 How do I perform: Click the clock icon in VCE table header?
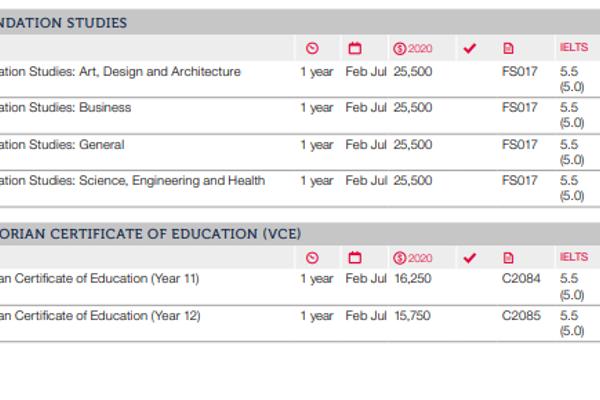tap(311, 258)
